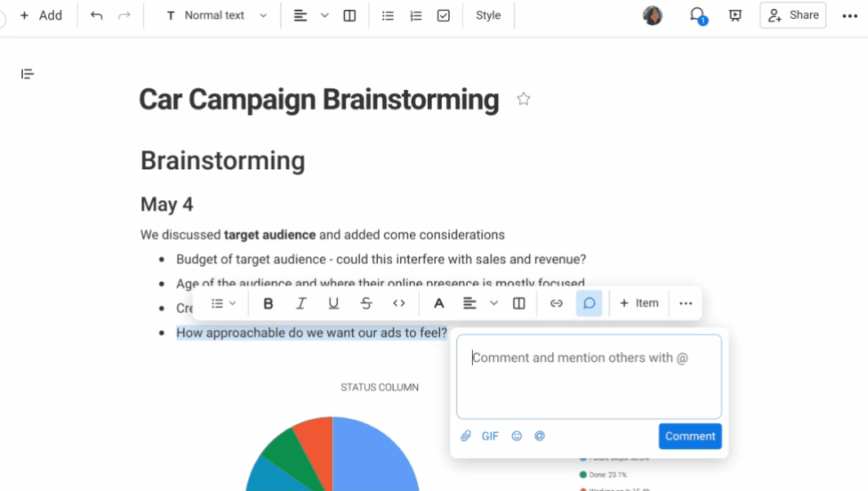Viewport: 868px width, 491px height.
Task: Click the Add button in top toolbar
Action: pyautogui.click(x=41, y=16)
